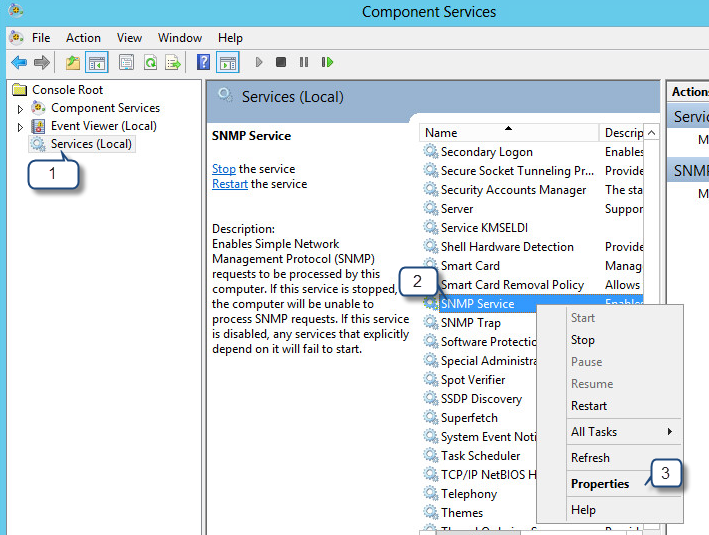Open the Action menu

click(x=83, y=38)
